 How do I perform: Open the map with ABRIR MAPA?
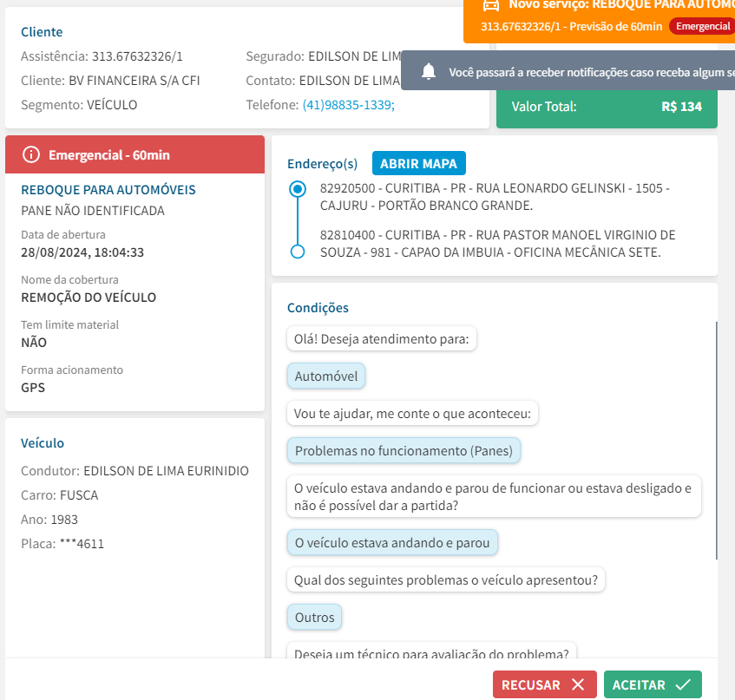pos(418,164)
